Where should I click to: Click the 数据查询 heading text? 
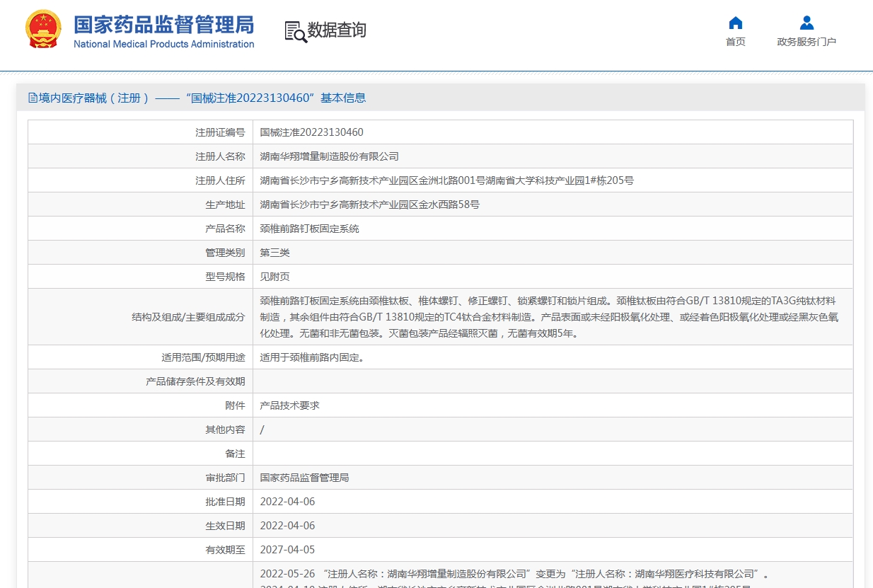[337, 30]
